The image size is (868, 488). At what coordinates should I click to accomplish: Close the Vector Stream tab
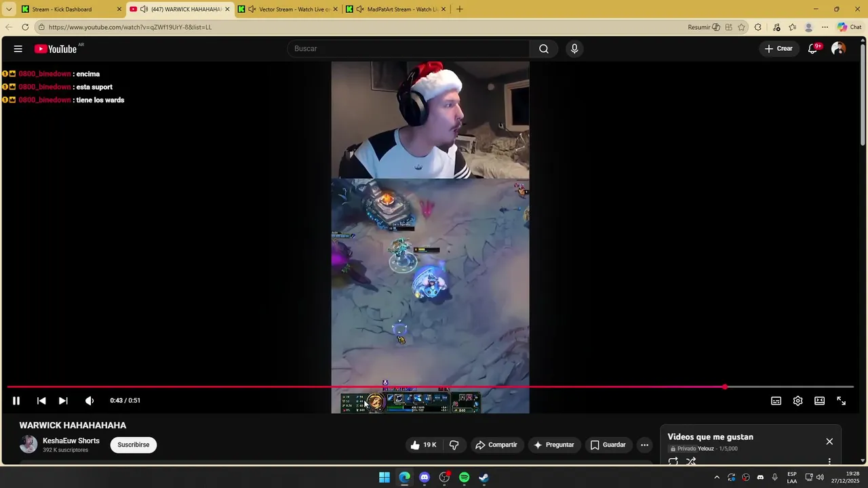pos(335,9)
